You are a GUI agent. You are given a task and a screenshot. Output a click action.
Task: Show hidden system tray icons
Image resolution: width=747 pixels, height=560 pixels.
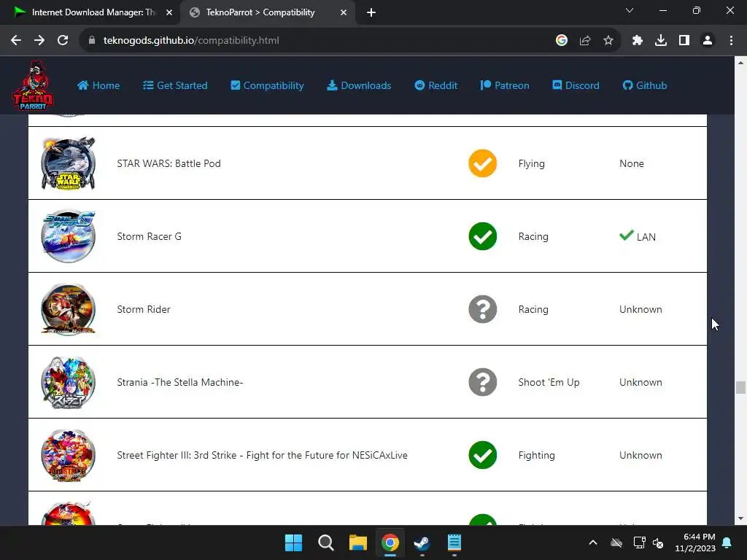[593, 542]
